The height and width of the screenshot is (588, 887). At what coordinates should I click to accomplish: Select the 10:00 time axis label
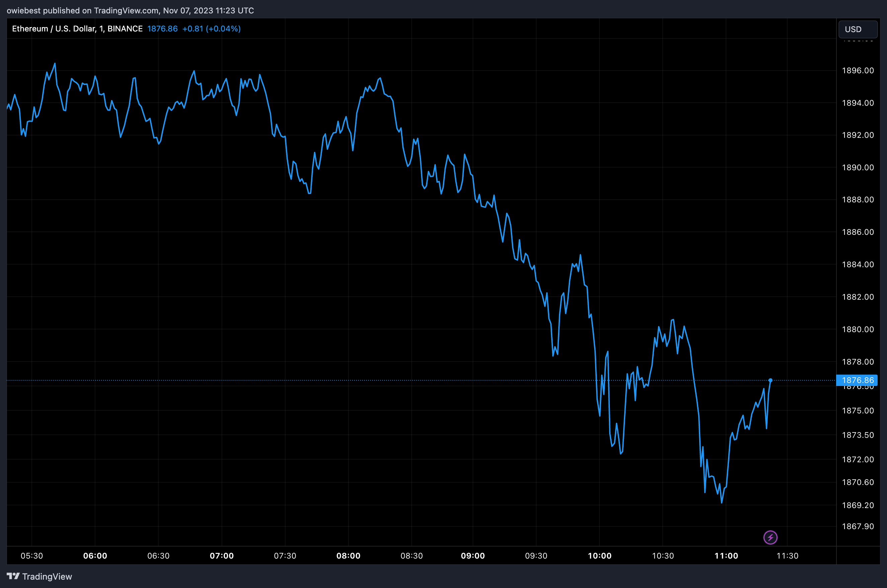click(x=599, y=556)
